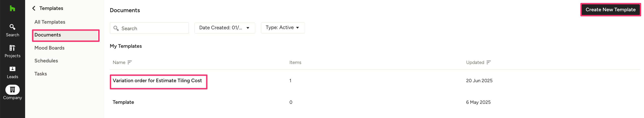Image resolution: width=644 pixels, height=118 pixels.
Task: Click the back arrow beside Templates
Action: (34, 8)
